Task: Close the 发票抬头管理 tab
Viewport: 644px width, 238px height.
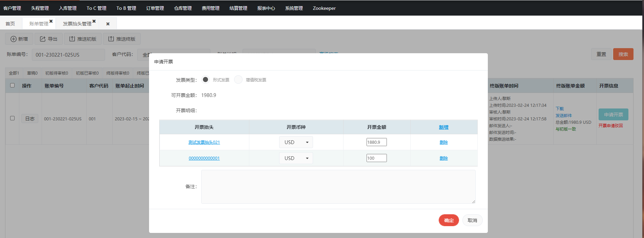Action: pyautogui.click(x=94, y=21)
